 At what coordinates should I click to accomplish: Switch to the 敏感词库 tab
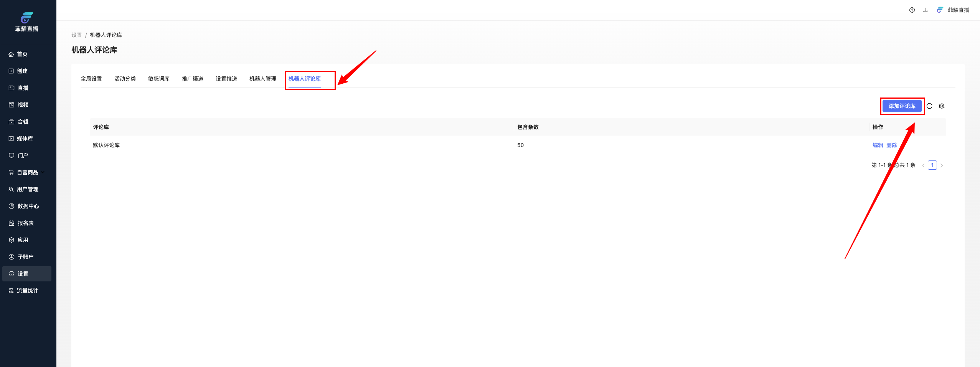point(158,79)
